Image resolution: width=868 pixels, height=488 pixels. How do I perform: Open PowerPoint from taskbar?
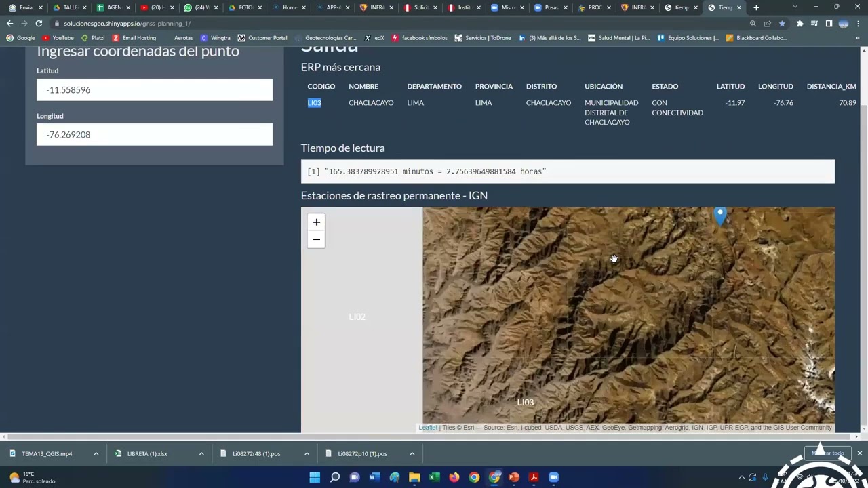point(514,477)
